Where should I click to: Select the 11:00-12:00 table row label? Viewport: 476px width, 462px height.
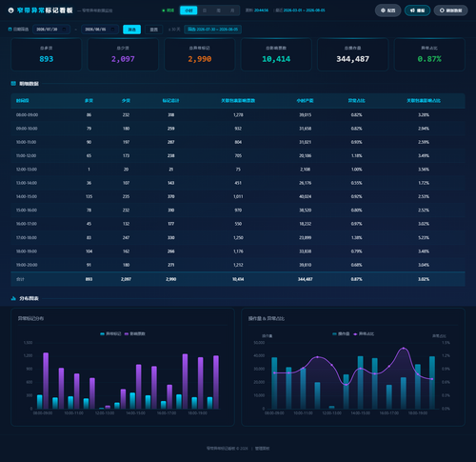(27, 156)
